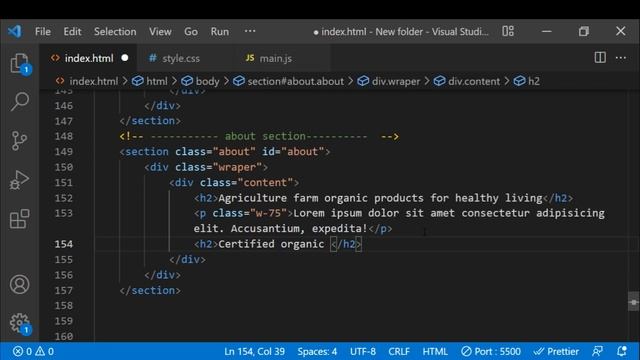Change language mode HTML in status bar
The width and height of the screenshot is (640, 360).
[435, 351]
